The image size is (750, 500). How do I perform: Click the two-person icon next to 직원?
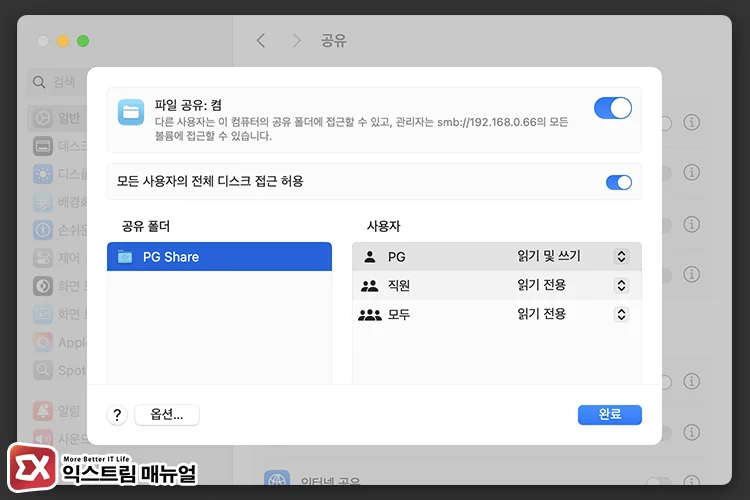(x=369, y=286)
